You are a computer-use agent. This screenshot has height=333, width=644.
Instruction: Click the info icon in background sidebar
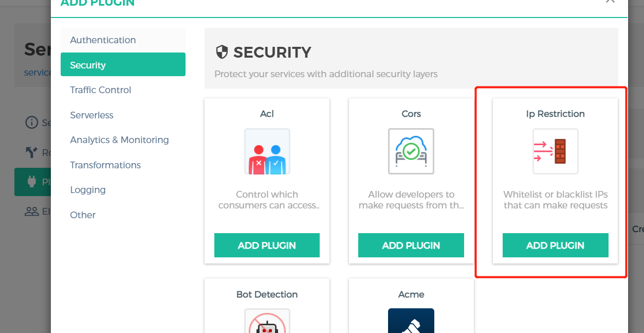point(32,122)
